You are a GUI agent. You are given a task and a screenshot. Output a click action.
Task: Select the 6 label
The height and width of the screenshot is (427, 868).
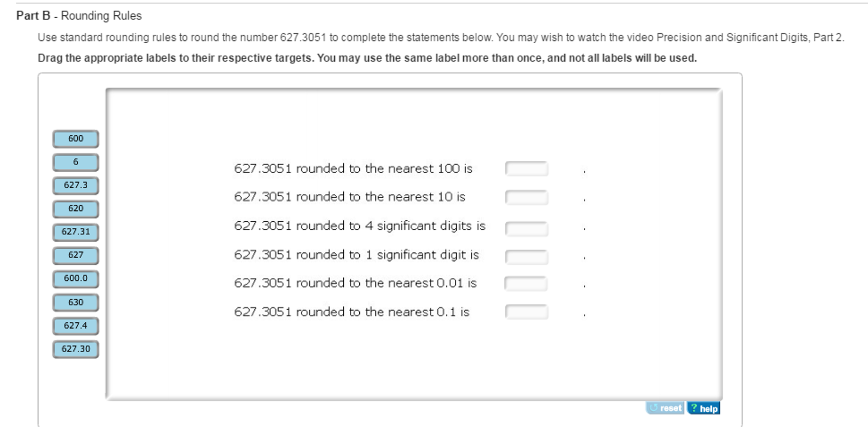(x=75, y=162)
